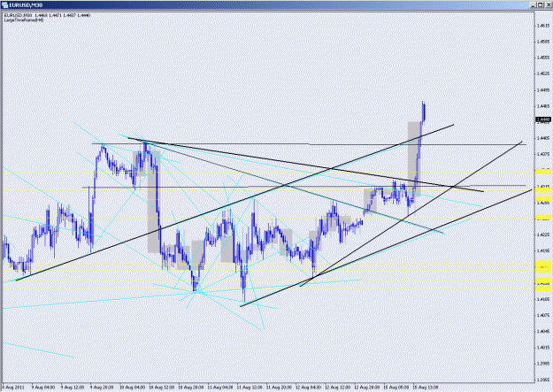Click the 9 Aug 12:00 time label

click(x=73, y=387)
